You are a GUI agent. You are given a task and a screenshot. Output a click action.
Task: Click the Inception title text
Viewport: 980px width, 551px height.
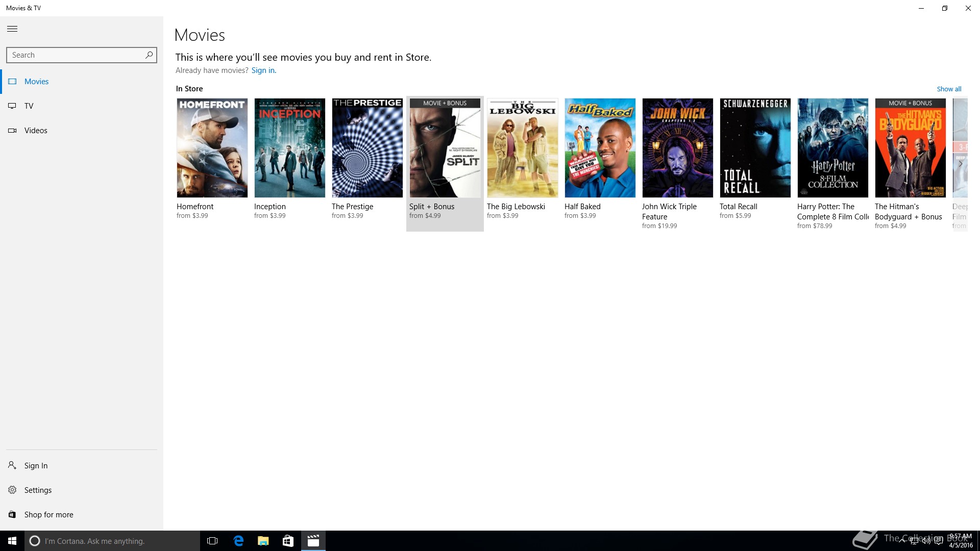270,207
